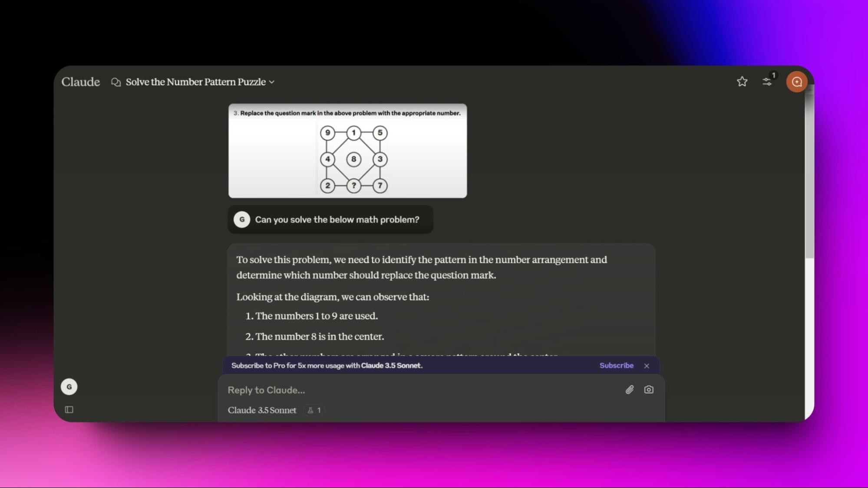Attach a file with the paperclip icon

click(630, 390)
